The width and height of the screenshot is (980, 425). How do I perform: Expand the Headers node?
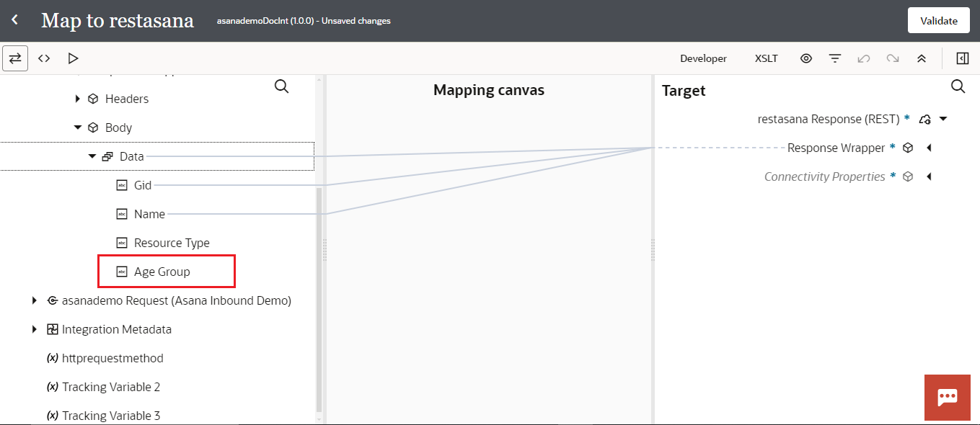click(78, 99)
